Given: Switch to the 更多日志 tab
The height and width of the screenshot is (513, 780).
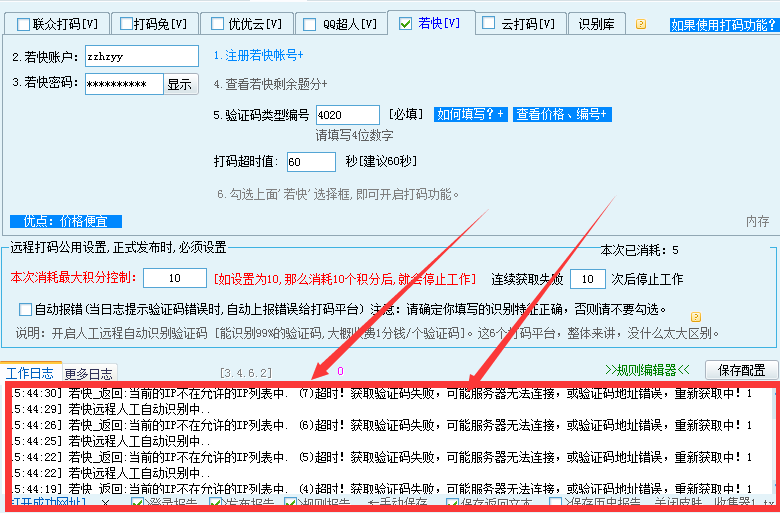Looking at the screenshot, I should click(89, 373).
